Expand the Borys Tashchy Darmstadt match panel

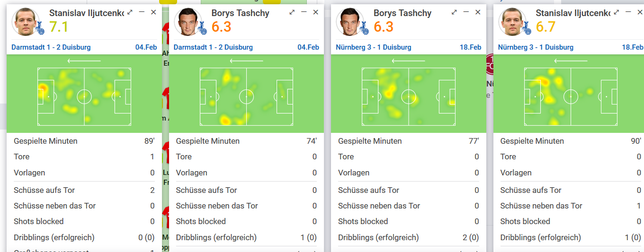pos(292,12)
